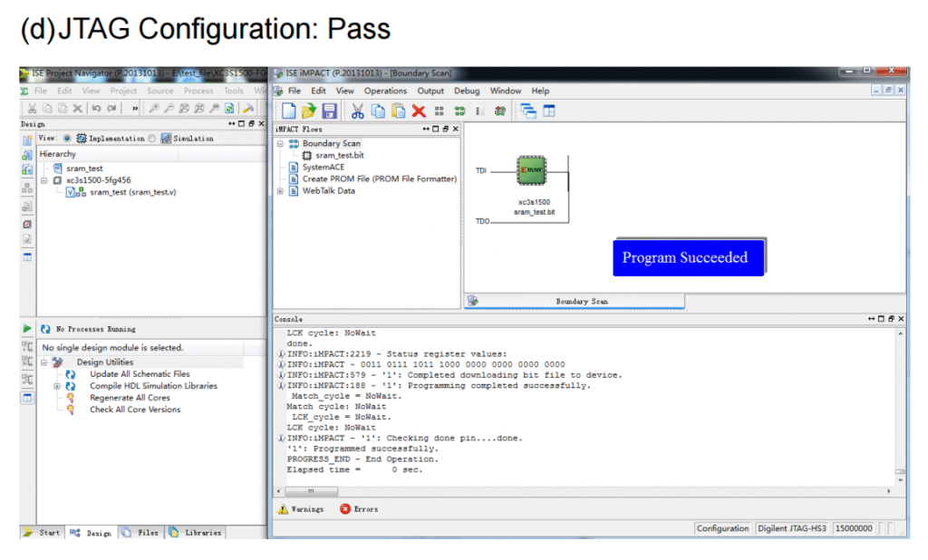Close the Console panel
Viewport: 928px width, 560px height.
[902, 319]
